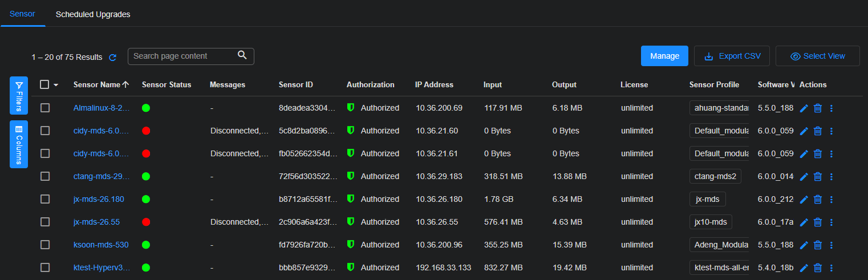
Task: Switch to the Scheduled Upgrades tab
Action: pos(93,14)
